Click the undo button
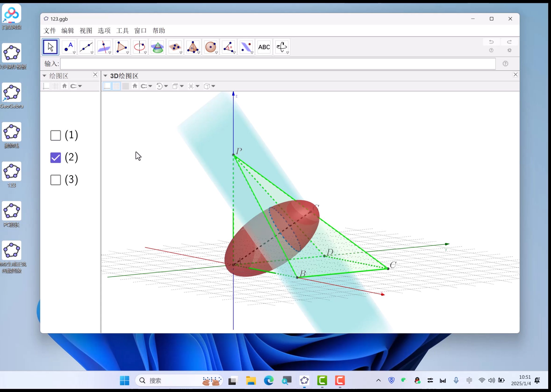551x392 pixels. tap(491, 42)
